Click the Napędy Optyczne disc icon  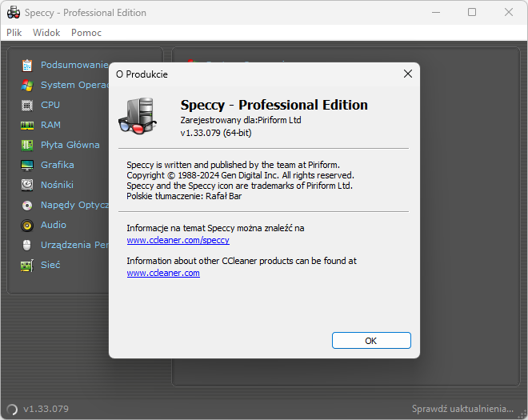click(x=27, y=205)
